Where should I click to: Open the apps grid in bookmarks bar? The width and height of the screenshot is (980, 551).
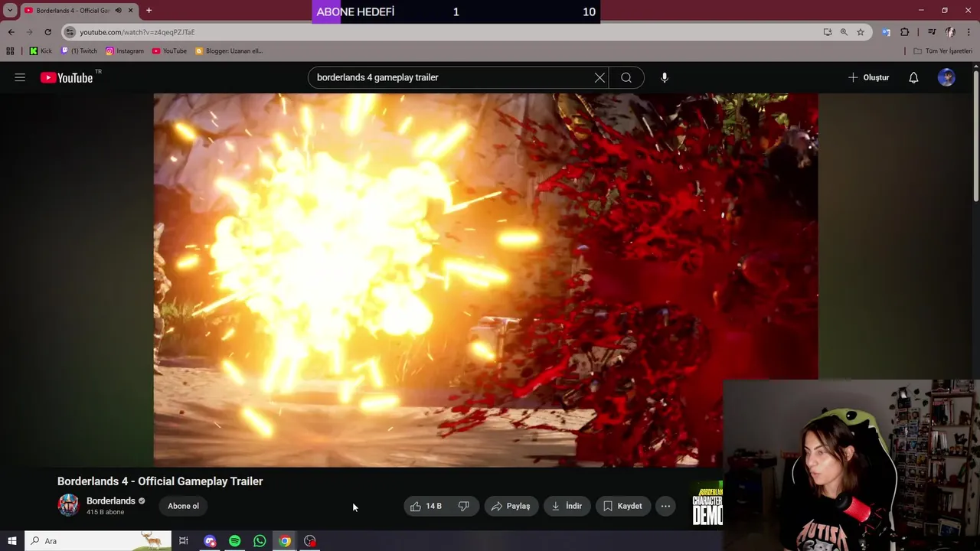10,51
